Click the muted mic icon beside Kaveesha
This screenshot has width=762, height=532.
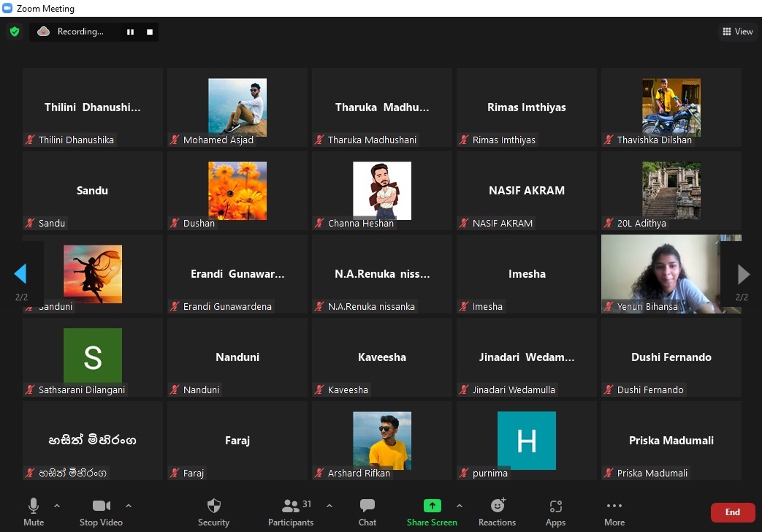319,389
